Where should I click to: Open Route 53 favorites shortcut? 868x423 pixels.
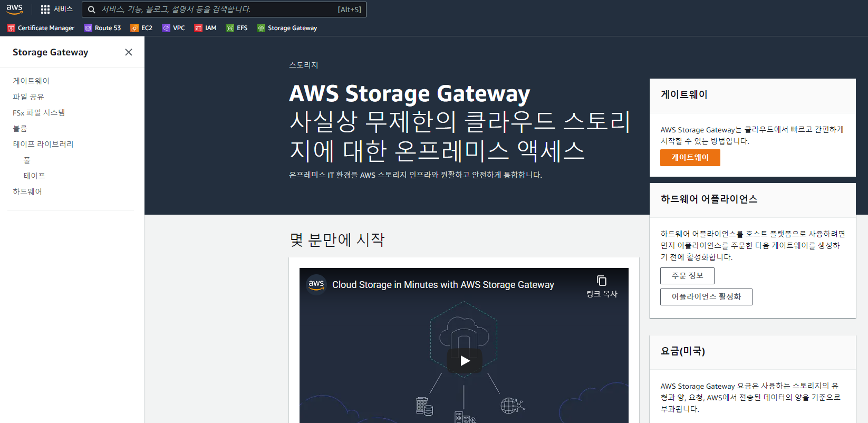point(102,28)
